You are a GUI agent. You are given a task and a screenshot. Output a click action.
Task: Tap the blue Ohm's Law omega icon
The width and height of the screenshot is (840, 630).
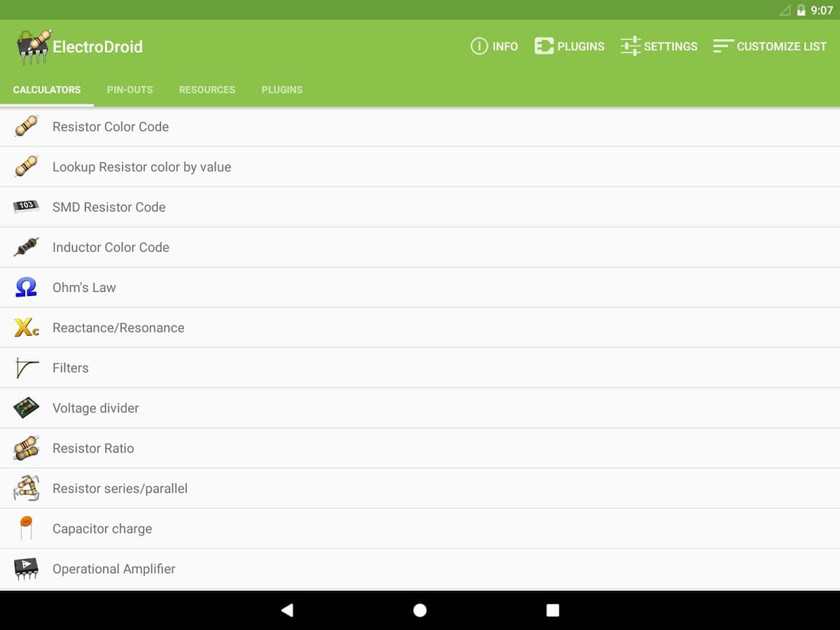click(26, 288)
